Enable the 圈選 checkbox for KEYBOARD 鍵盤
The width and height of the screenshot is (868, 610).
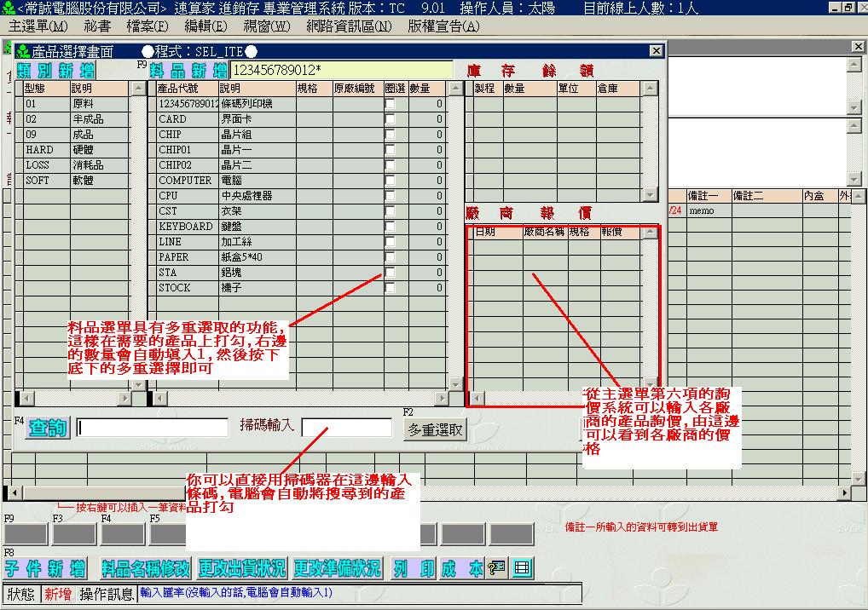click(x=390, y=227)
